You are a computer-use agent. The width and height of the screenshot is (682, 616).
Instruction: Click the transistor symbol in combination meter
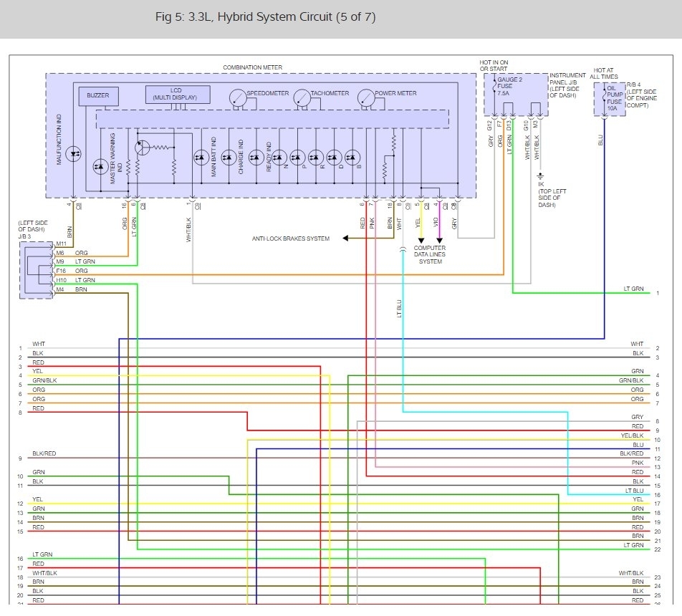pyautogui.click(x=142, y=148)
